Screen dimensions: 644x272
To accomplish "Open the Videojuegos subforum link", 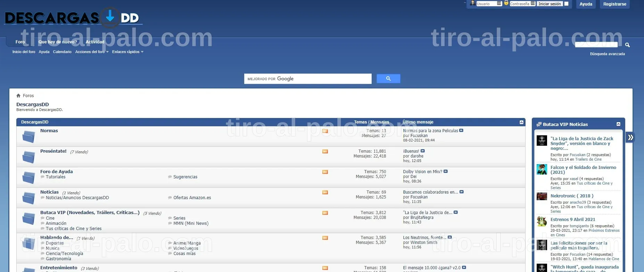I will coord(186,248).
